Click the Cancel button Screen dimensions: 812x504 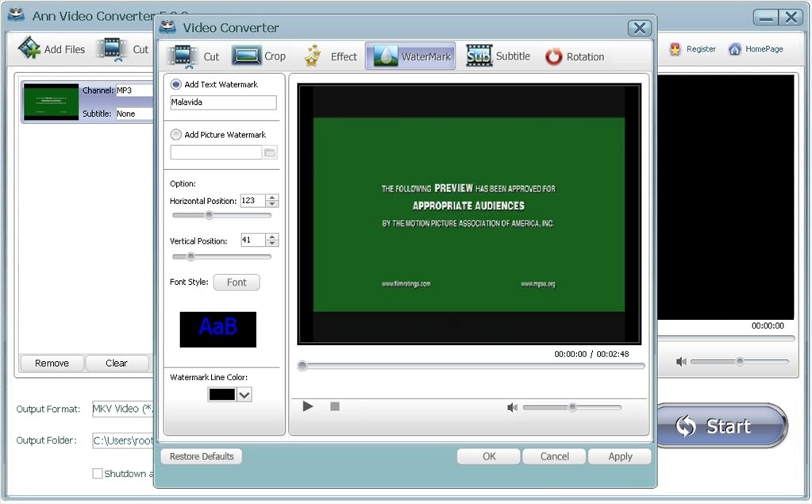coord(555,456)
